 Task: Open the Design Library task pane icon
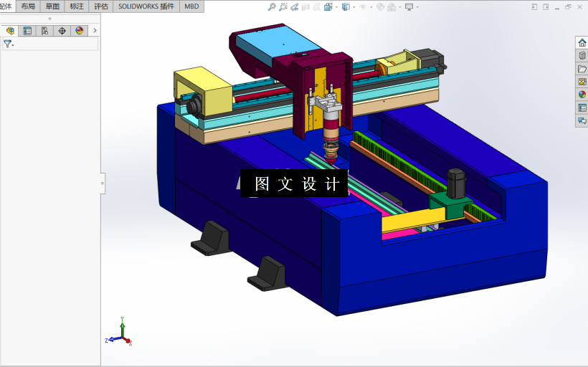(582, 56)
